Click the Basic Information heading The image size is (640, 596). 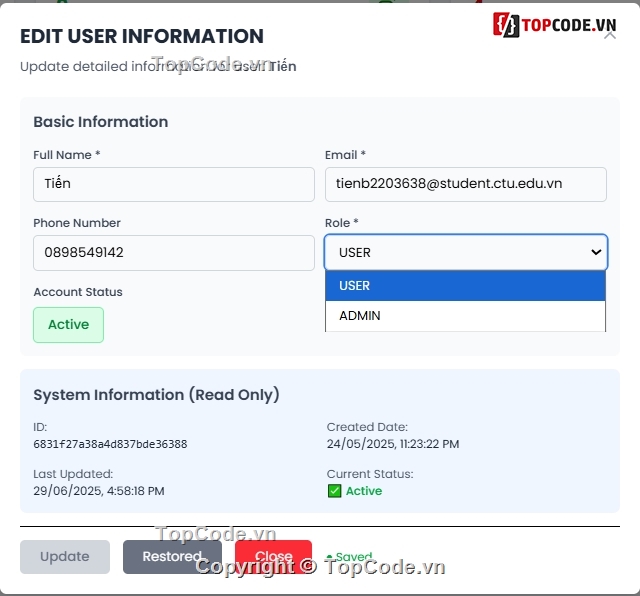pyautogui.click(x=101, y=122)
